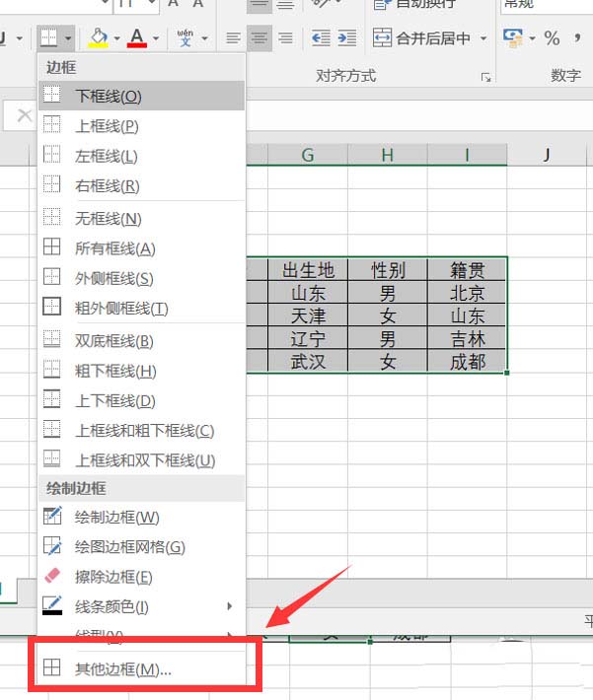Image resolution: width=593 pixels, height=700 pixels.
Task: Apply the percent style format
Action: (x=552, y=37)
